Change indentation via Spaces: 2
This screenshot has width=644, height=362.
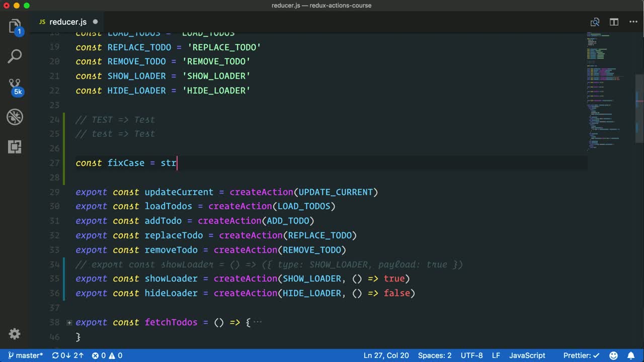(x=434, y=355)
